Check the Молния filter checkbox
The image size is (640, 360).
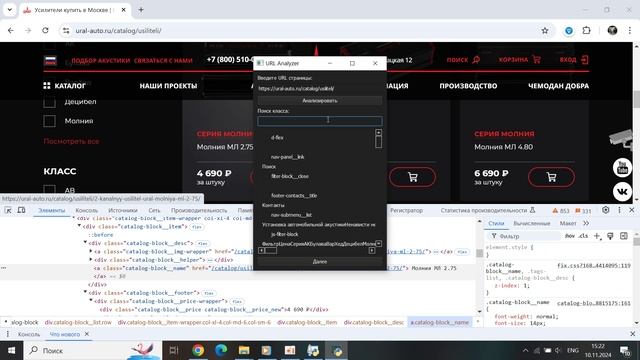coord(49,121)
